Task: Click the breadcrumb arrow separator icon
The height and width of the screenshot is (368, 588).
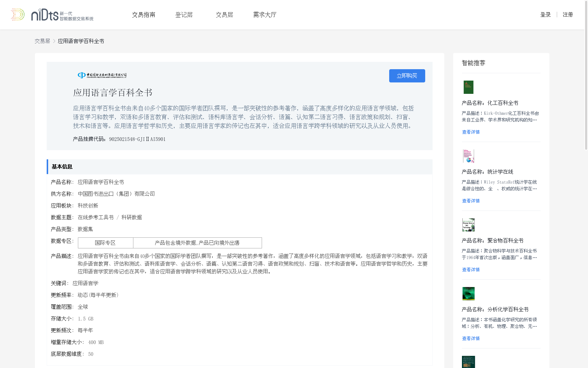Action: pos(54,41)
